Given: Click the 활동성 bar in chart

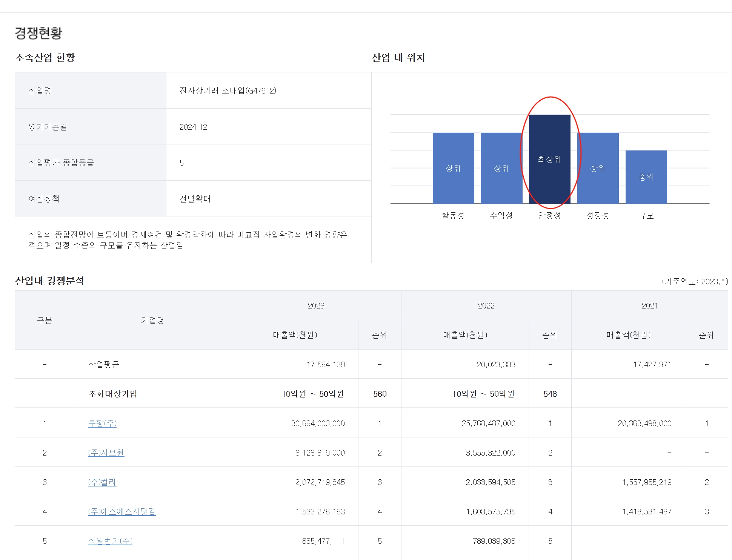Looking at the screenshot, I should (453, 168).
